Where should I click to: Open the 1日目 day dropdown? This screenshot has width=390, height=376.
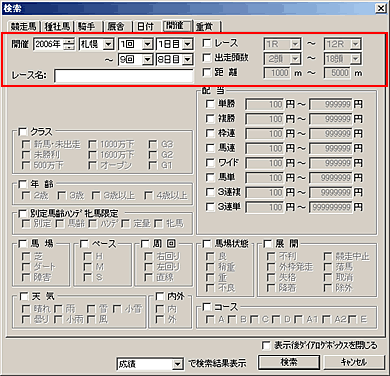[188, 44]
